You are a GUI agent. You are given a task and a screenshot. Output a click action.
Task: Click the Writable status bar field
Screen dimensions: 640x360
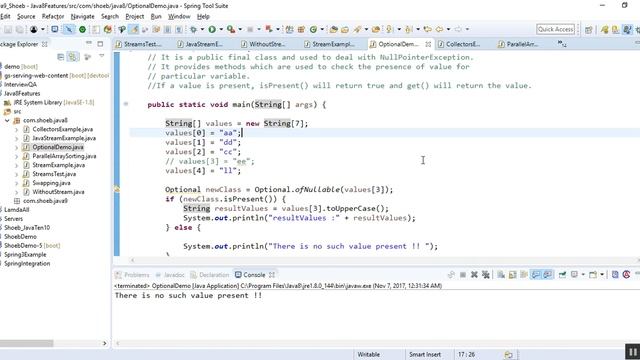(x=369, y=355)
